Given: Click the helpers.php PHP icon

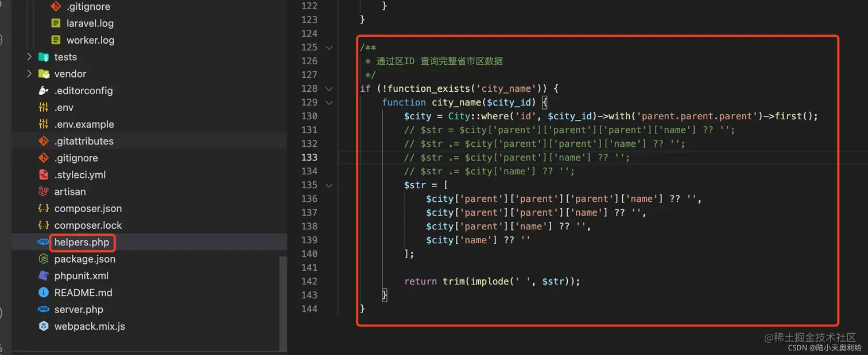Looking at the screenshot, I should [44, 242].
